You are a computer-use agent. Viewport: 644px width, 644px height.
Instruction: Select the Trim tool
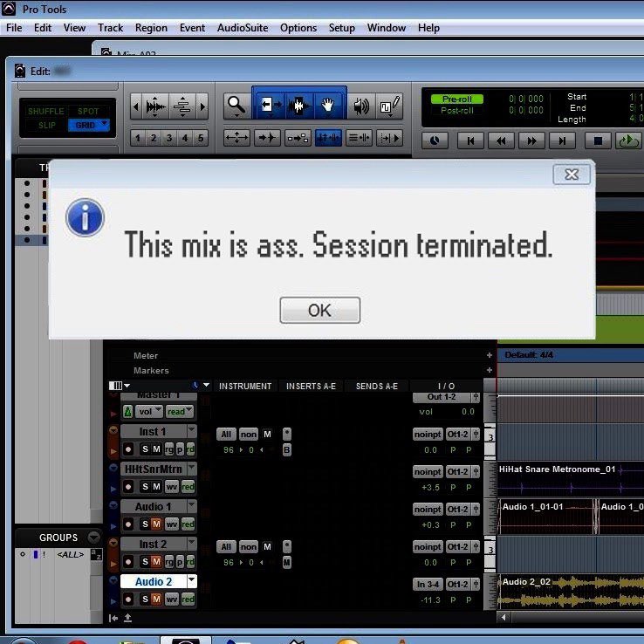pyautogui.click(x=268, y=106)
